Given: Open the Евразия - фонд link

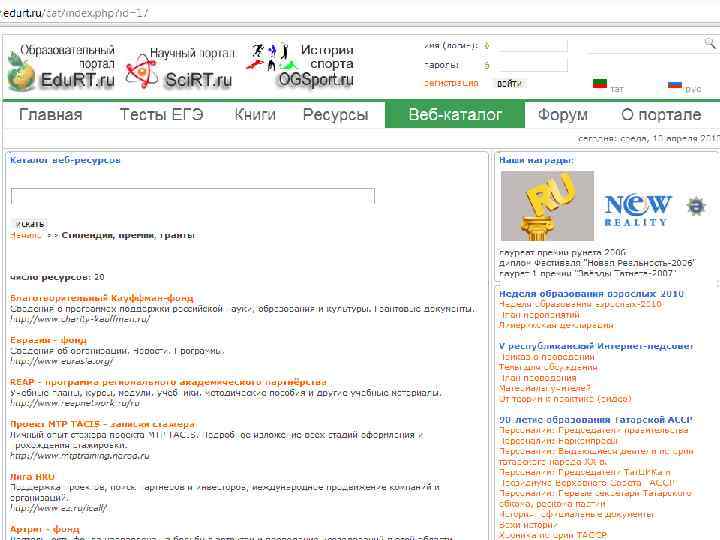Looking at the screenshot, I should [x=48, y=340].
